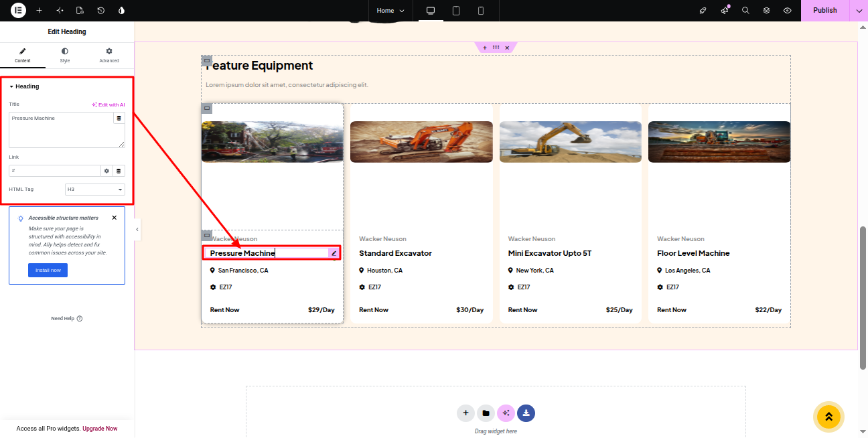The height and width of the screenshot is (438, 868).
Task: Switch to Desktop responsive view
Action: tap(431, 11)
